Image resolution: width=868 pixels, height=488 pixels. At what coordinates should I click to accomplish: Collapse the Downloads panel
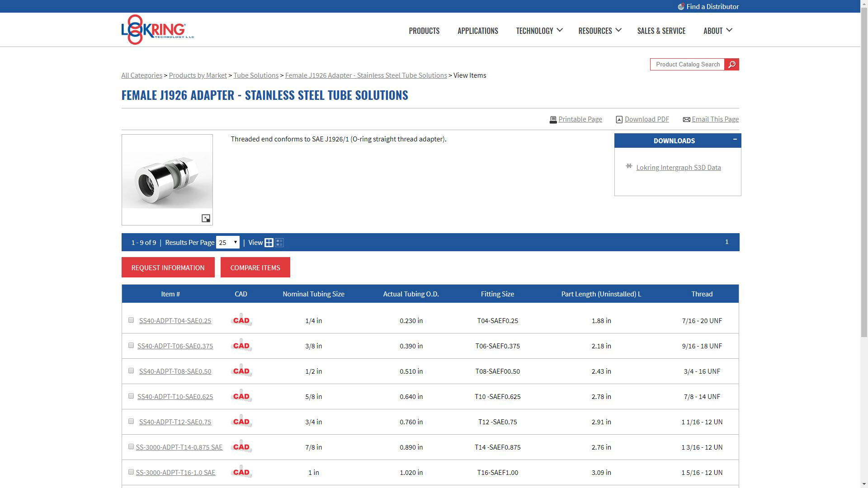[735, 139]
